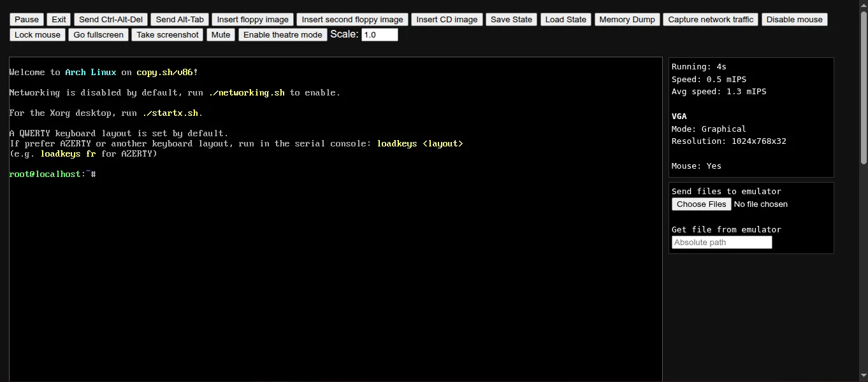The height and width of the screenshot is (382, 868).
Task: Click the 'Arch Linux' welcome text
Action: pyautogui.click(x=90, y=73)
